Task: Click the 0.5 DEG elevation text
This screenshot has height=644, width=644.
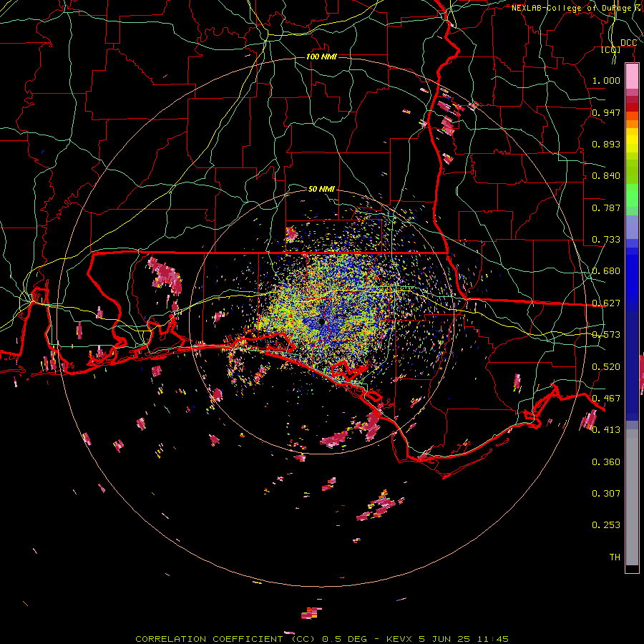Action: (344, 639)
